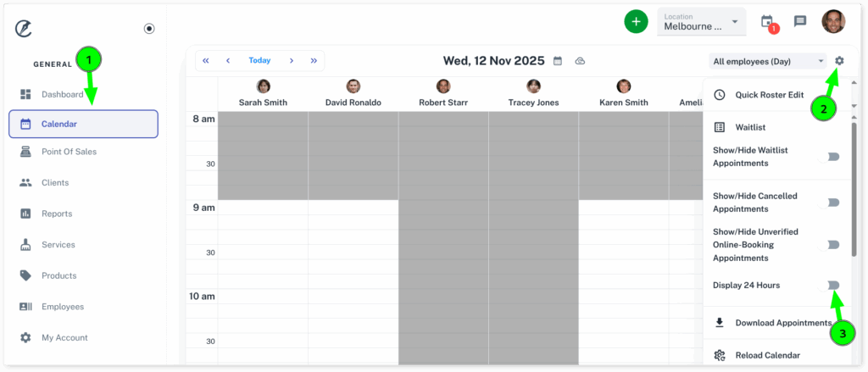Click Download Appointments option
Viewport: 868px width, 372px height.
(x=782, y=323)
